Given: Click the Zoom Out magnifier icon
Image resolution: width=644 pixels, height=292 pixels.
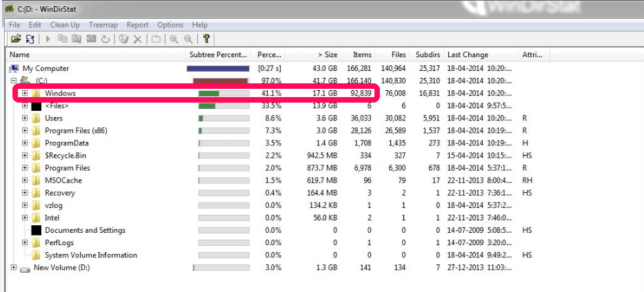Looking at the screenshot, I should pyautogui.click(x=188, y=39).
